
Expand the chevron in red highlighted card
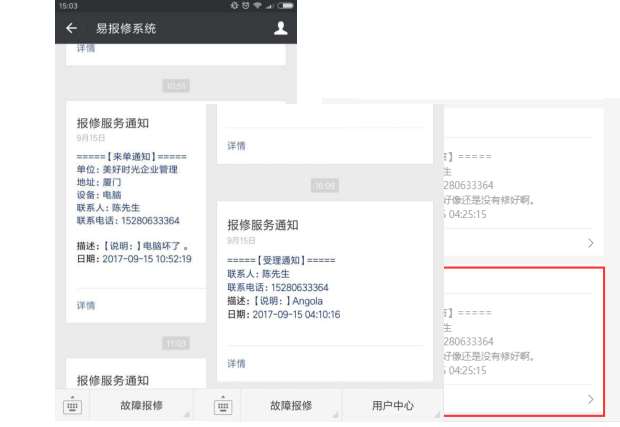[x=590, y=399]
